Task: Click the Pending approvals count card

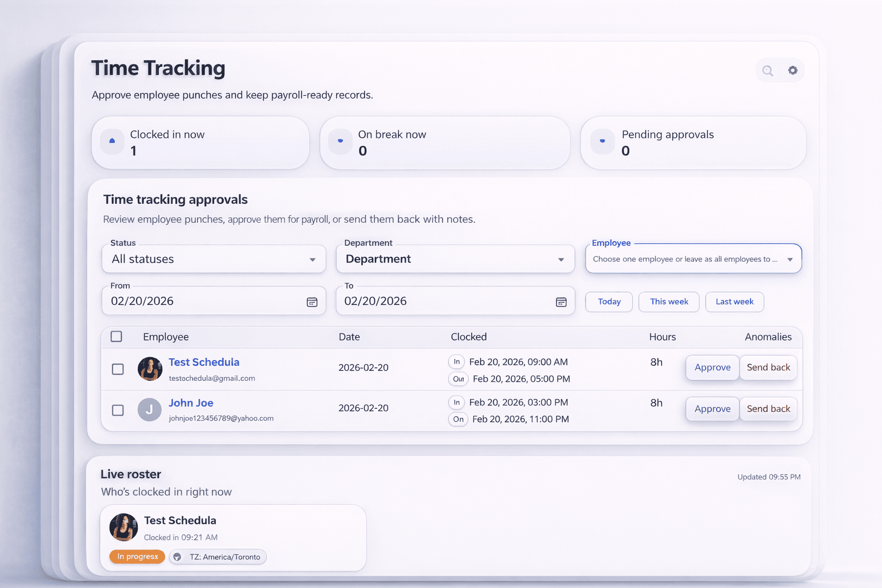Action: pos(693,143)
